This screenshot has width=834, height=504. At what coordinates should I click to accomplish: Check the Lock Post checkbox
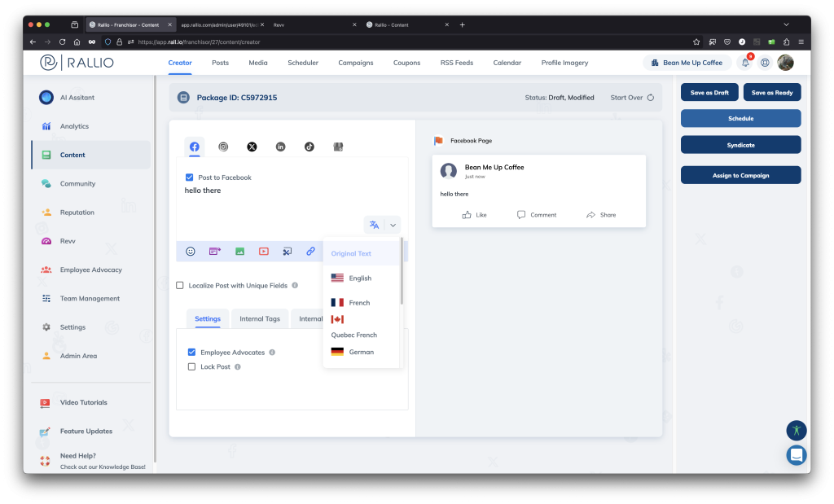pyautogui.click(x=191, y=367)
